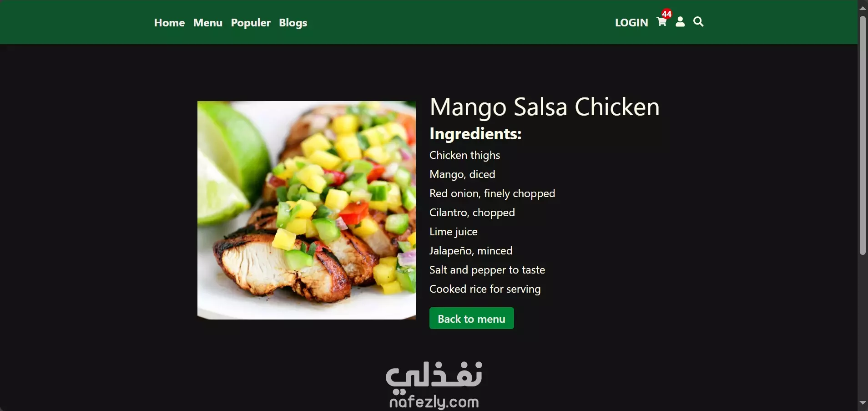Open the Populer section
The image size is (868, 411).
click(x=251, y=23)
